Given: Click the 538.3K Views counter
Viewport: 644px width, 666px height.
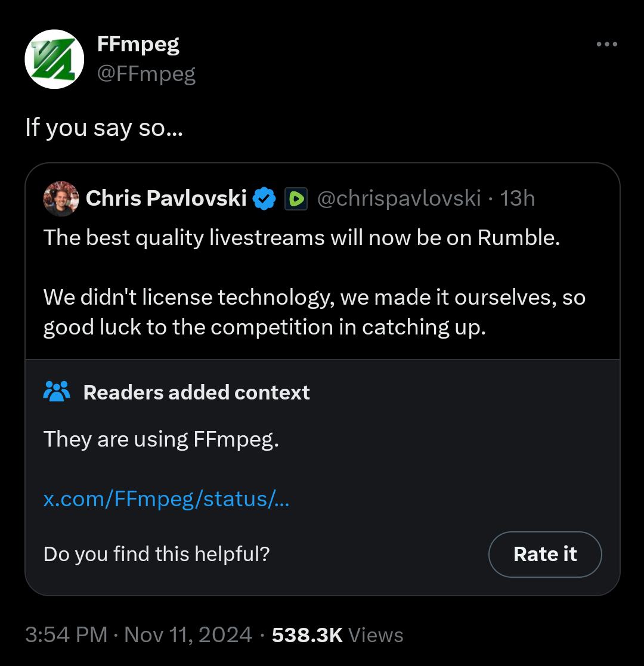Looking at the screenshot, I should [338, 635].
